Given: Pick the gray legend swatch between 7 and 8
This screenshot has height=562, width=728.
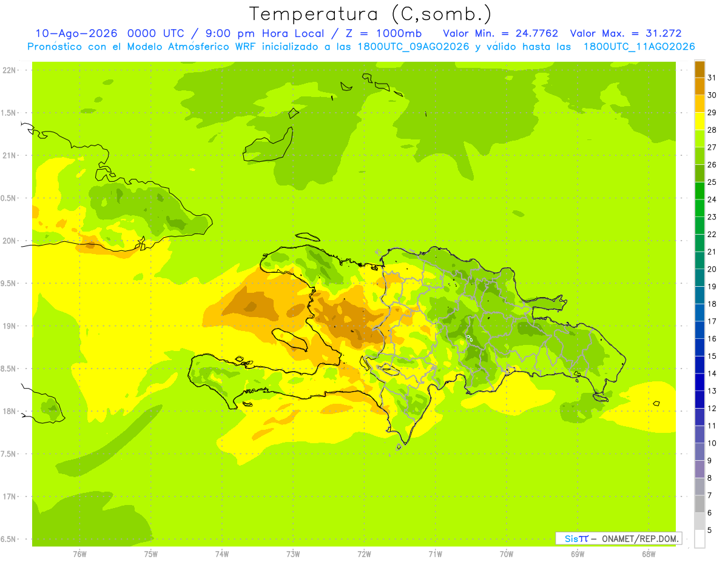Looking at the screenshot, I should [699, 486].
